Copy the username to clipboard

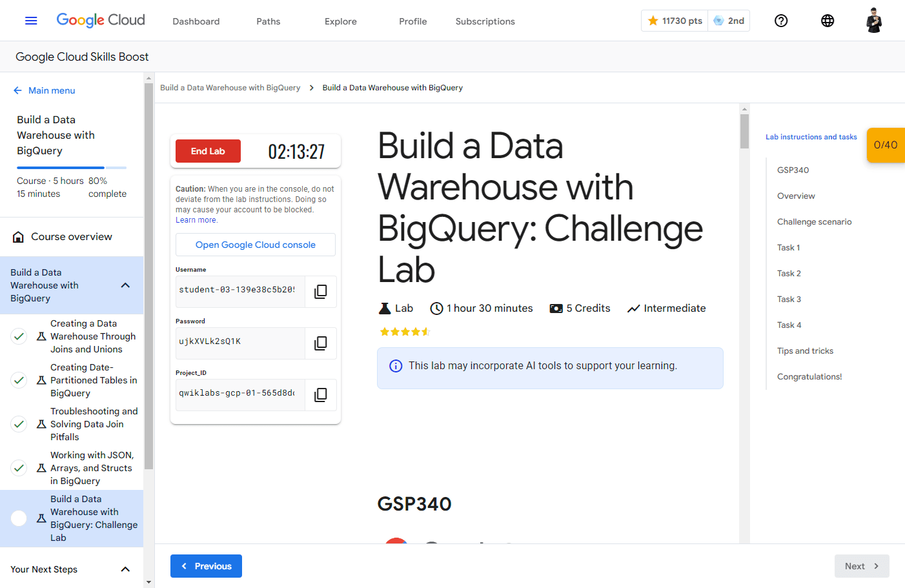tap(320, 292)
